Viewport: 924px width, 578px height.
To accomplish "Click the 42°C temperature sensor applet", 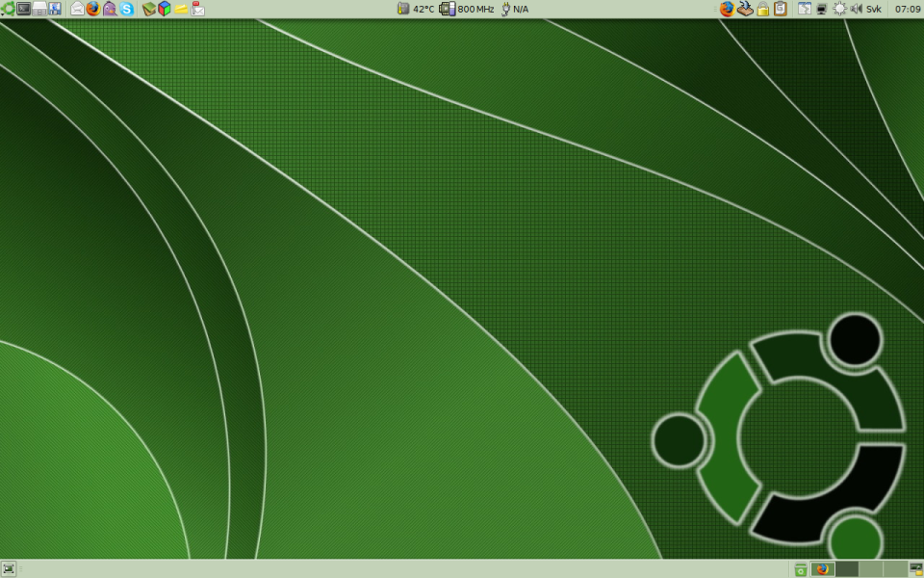I will (x=416, y=9).
